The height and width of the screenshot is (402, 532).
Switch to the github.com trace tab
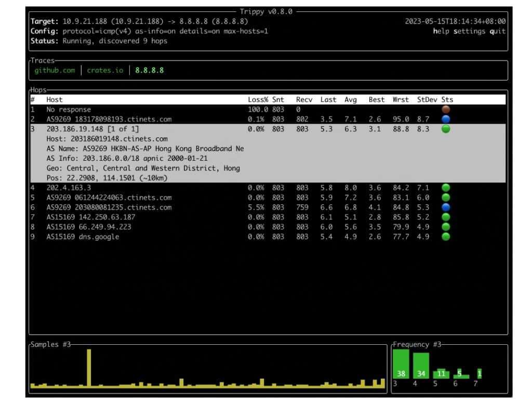[55, 70]
